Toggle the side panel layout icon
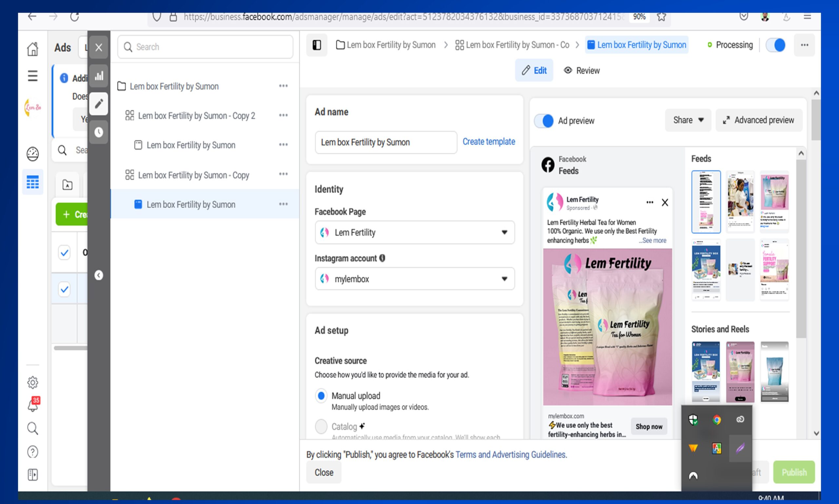The height and width of the screenshot is (504, 839). [x=317, y=45]
